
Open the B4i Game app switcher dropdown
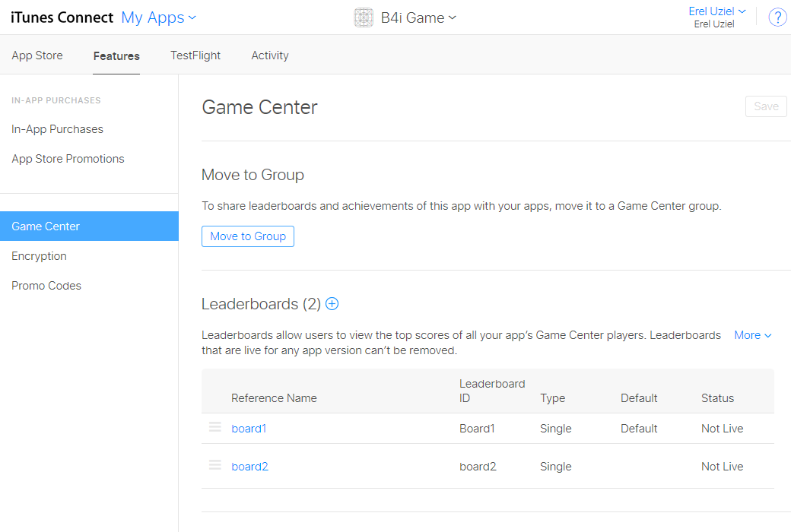[419, 17]
